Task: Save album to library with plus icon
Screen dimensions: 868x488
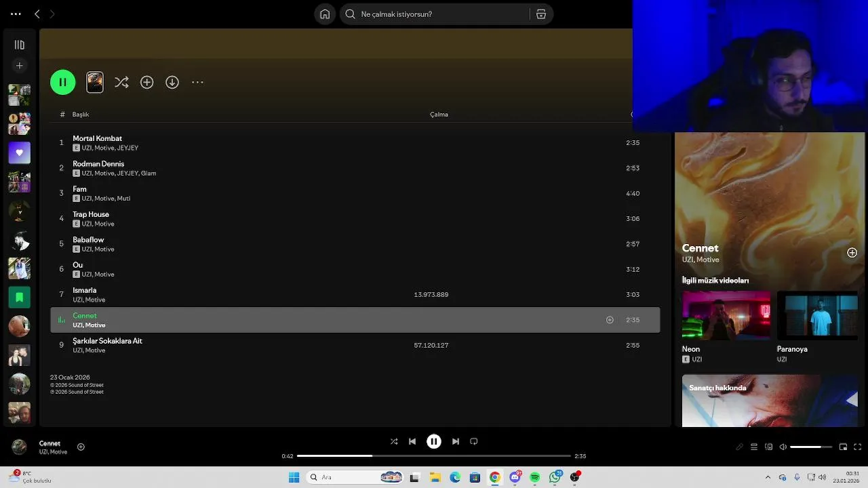Action: pyautogui.click(x=146, y=82)
